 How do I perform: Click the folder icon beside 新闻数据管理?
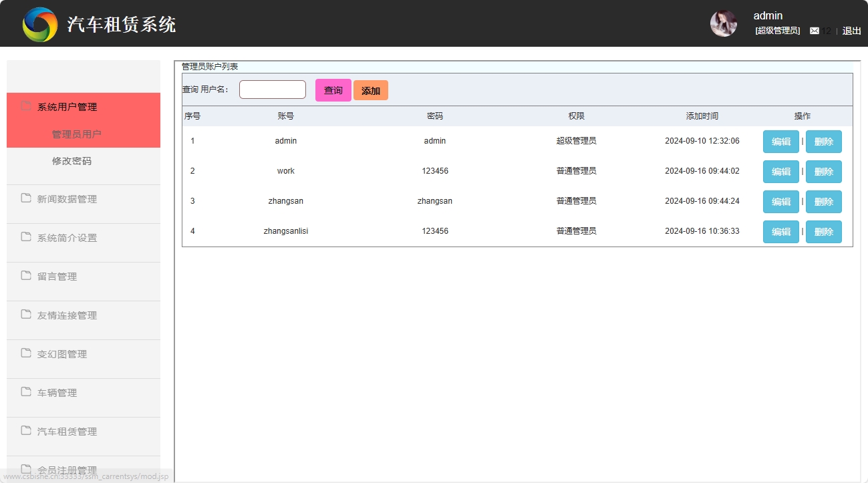point(26,198)
